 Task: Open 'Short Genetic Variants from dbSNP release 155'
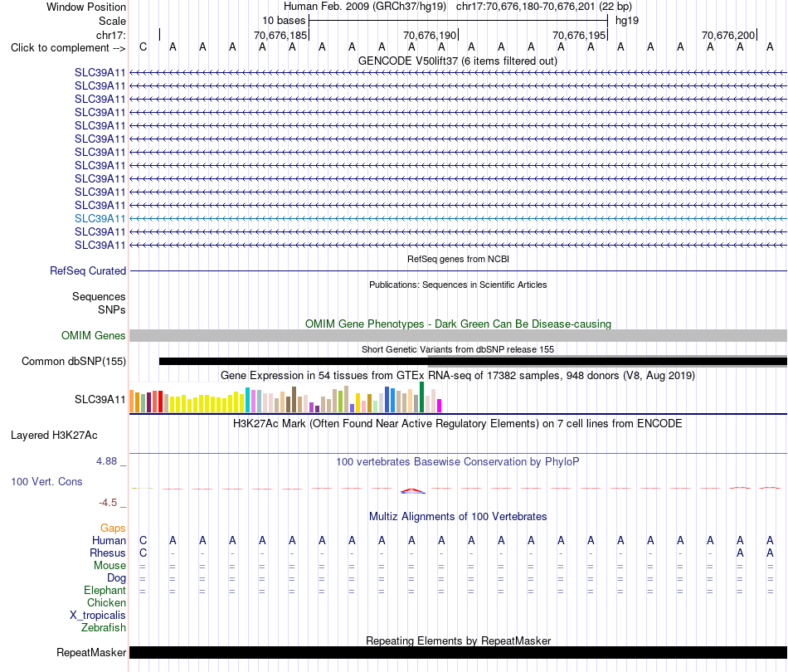458,349
